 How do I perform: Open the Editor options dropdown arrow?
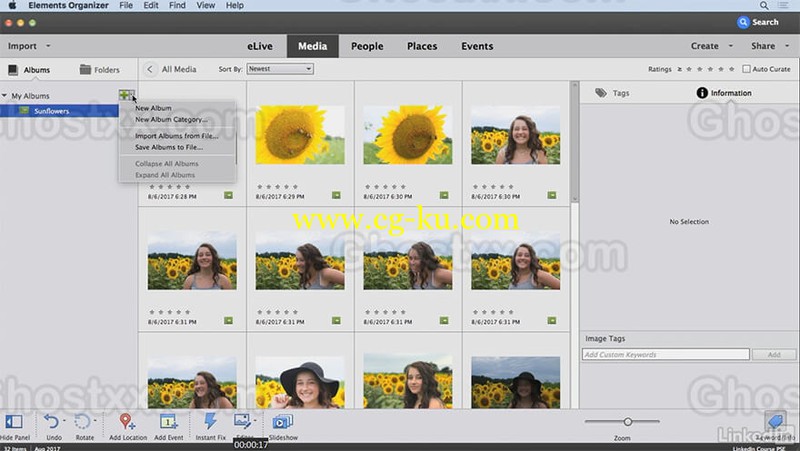255,421
